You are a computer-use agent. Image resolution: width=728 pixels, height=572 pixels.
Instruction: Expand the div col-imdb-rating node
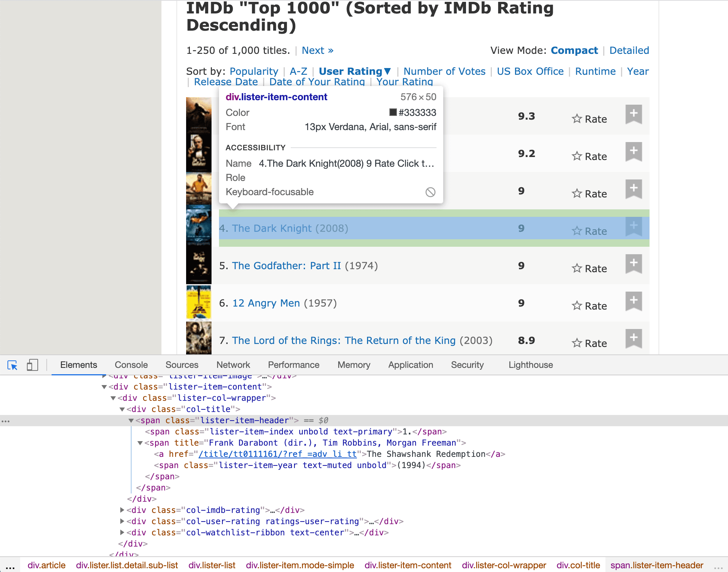pos(122,510)
